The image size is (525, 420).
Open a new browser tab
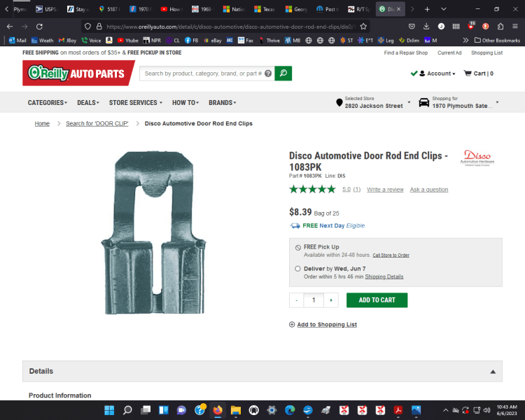pos(427,9)
